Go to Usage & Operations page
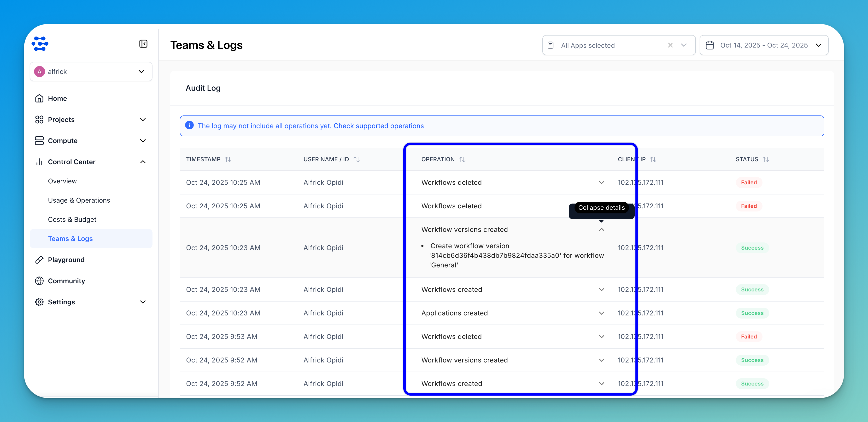The height and width of the screenshot is (422, 868). [79, 200]
